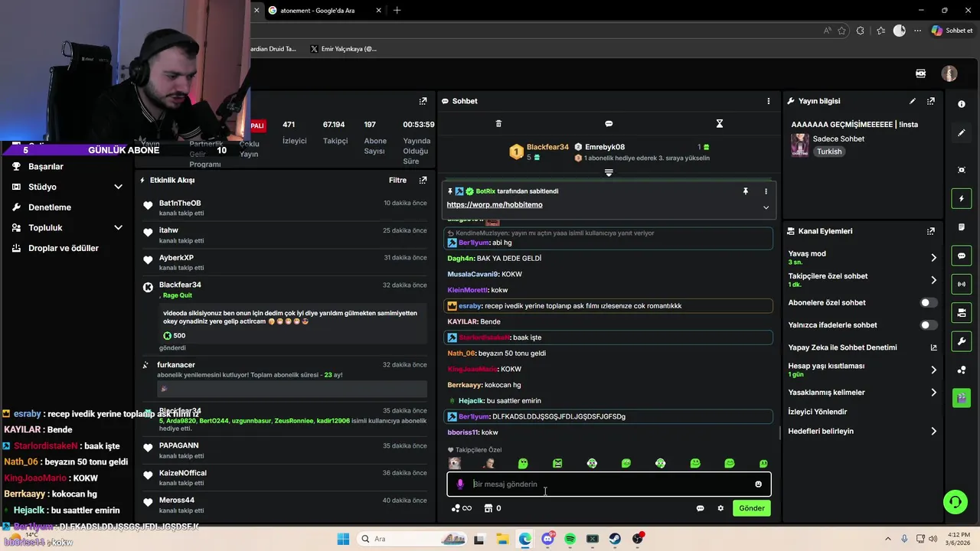The image size is (980, 551).
Task: Click the channel points infinity icon
Action: (x=461, y=508)
